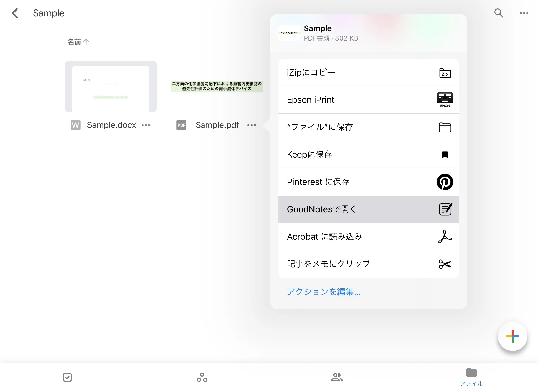
Task: Click アクションを編集... link
Action: 324,292
